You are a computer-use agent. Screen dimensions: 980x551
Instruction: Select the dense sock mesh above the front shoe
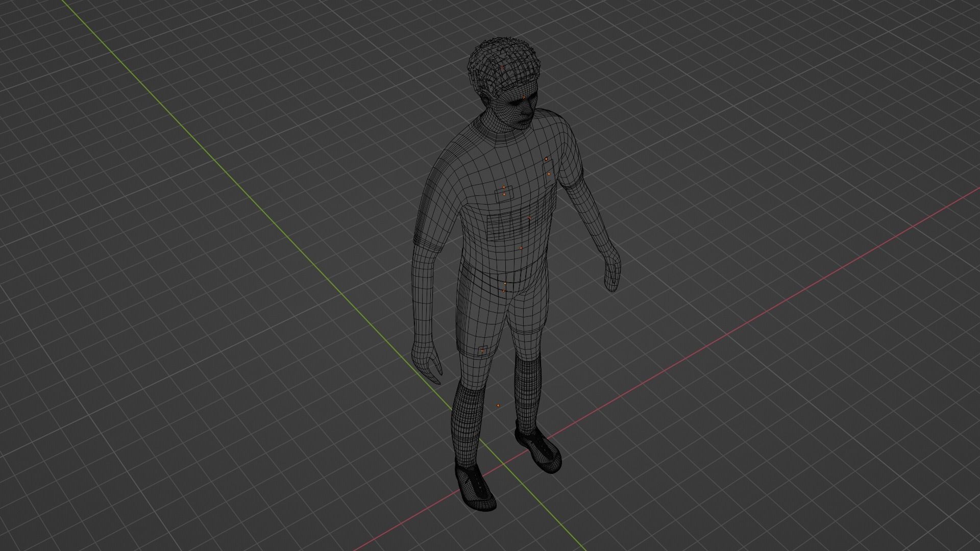point(468,426)
